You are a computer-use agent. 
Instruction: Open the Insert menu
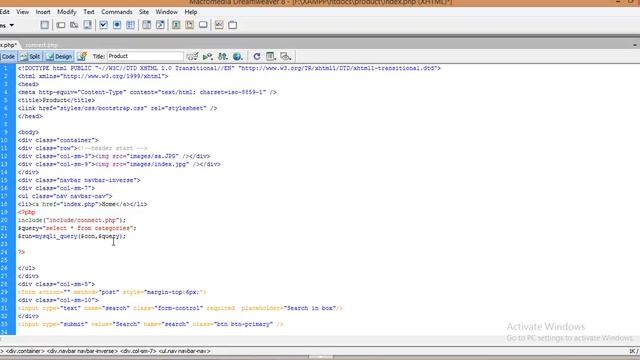click(x=43, y=12)
